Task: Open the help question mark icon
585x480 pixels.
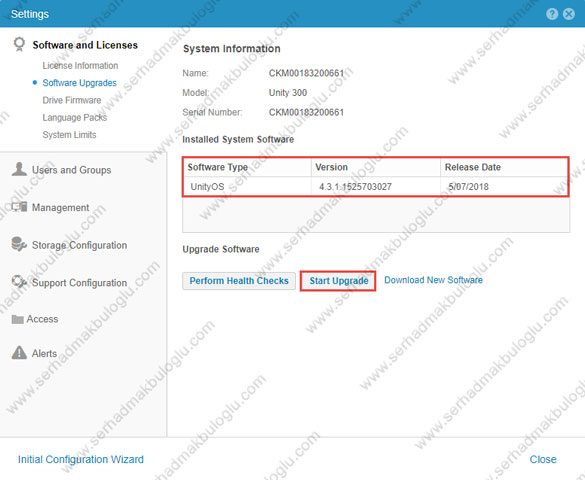Action: 552,14
